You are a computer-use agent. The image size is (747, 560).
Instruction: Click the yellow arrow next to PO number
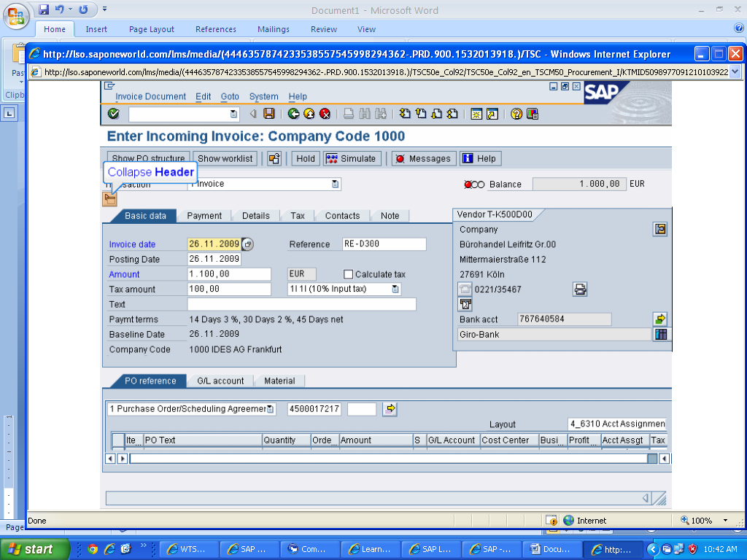point(390,408)
